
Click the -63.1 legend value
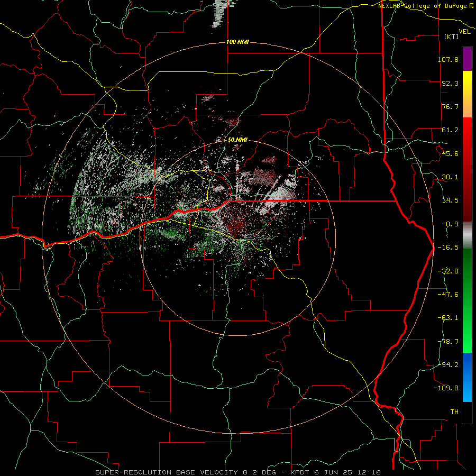coord(448,318)
